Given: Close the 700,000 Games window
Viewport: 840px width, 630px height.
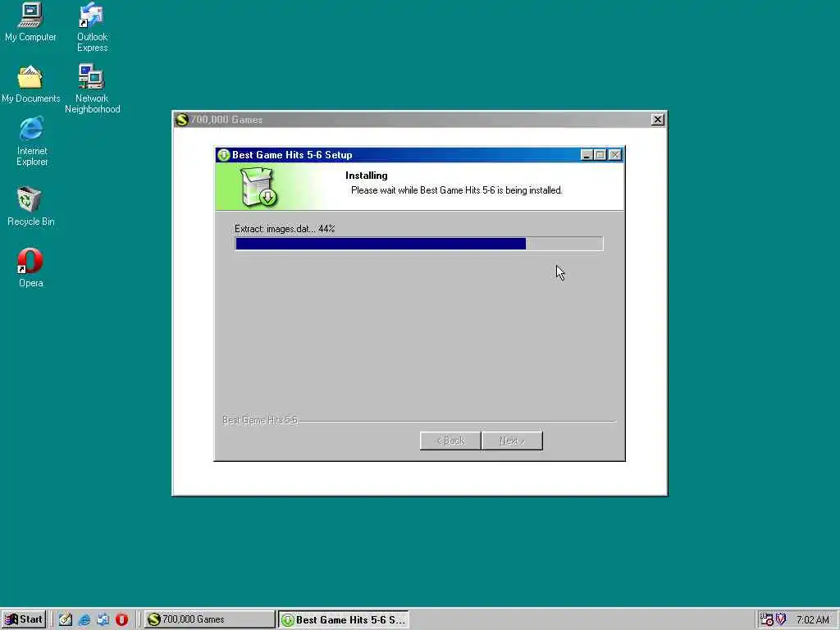Looking at the screenshot, I should 658,120.
